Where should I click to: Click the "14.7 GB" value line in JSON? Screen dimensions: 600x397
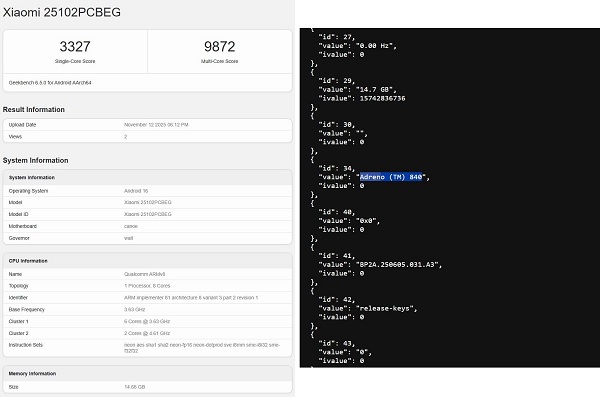click(357, 90)
